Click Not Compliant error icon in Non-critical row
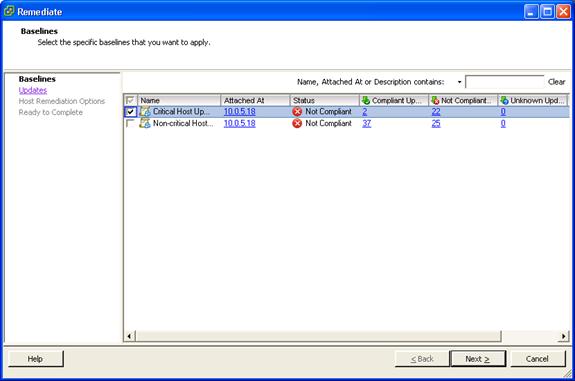 click(x=297, y=124)
